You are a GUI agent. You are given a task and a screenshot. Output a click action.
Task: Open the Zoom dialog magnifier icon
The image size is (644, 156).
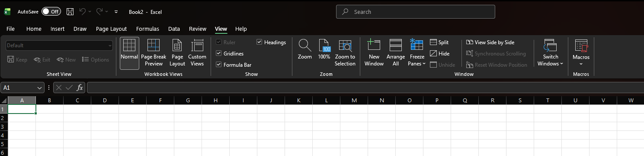[x=304, y=45]
